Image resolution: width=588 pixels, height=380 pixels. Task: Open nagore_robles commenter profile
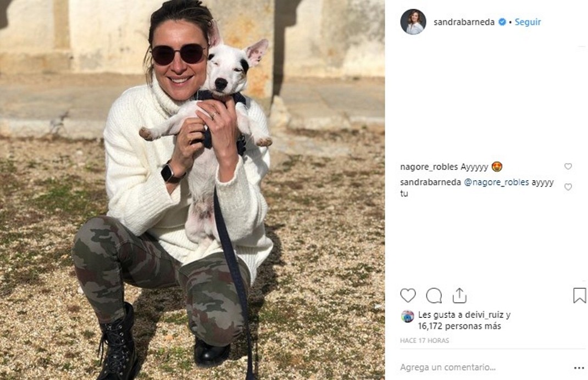[x=429, y=167]
